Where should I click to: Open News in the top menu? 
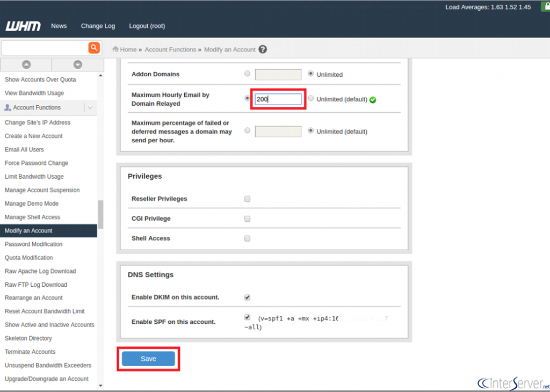[59, 26]
